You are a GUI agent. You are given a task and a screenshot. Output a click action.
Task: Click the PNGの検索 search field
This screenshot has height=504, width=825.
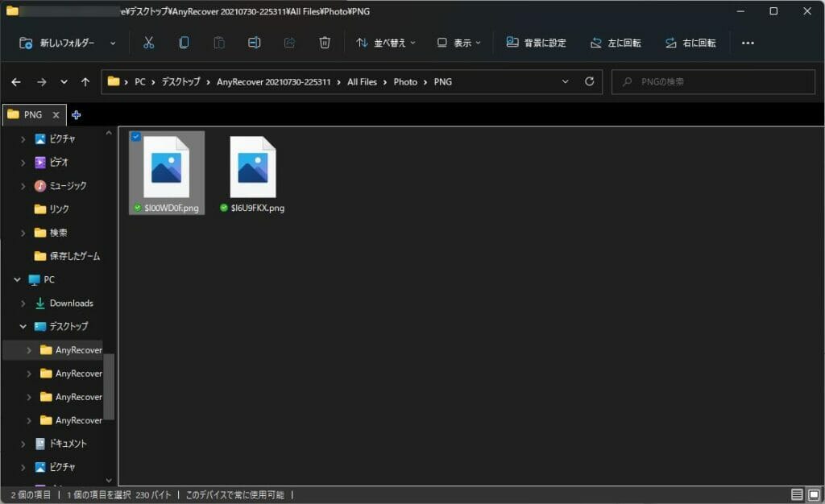[713, 82]
